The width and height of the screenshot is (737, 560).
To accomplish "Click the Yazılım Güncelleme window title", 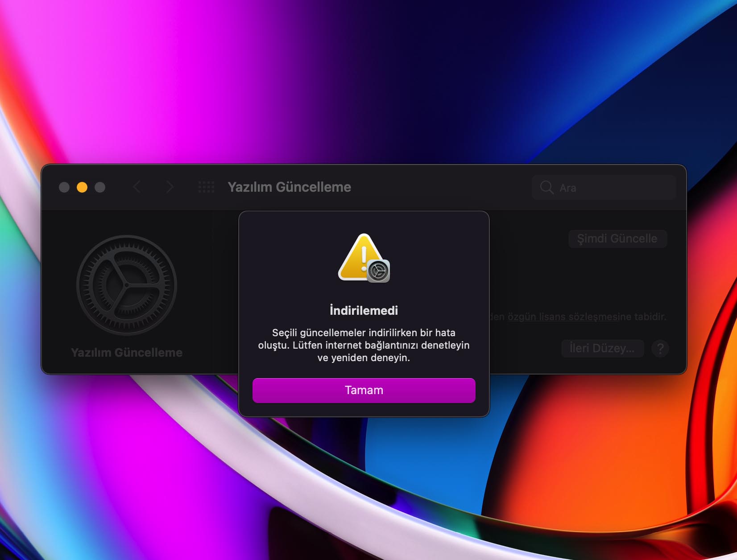I will coord(289,187).
